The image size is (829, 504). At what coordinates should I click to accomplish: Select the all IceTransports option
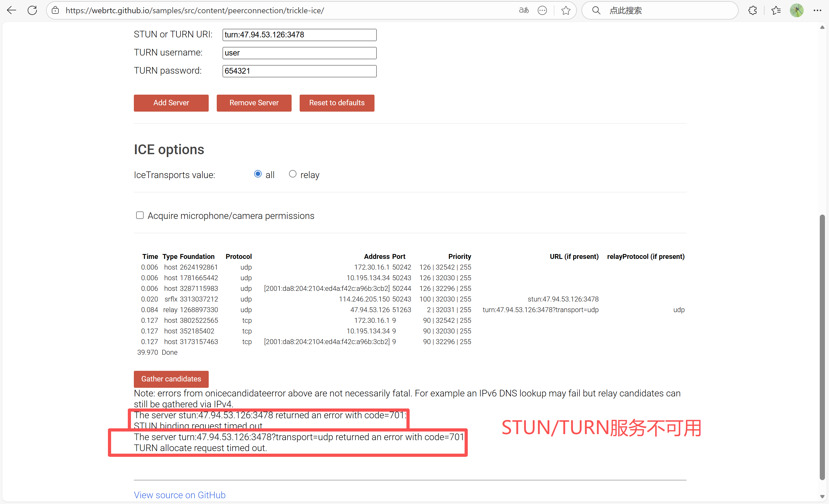click(258, 174)
